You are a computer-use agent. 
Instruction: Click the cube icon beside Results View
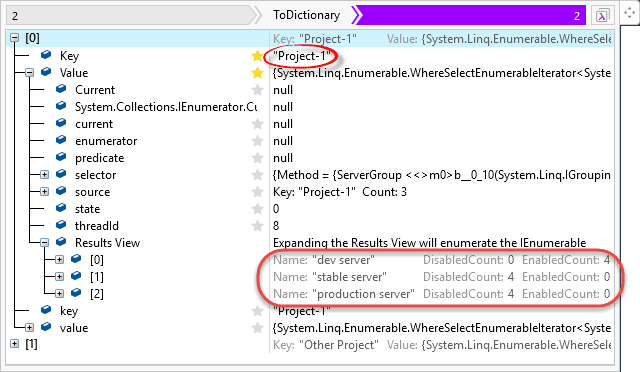tap(61, 242)
